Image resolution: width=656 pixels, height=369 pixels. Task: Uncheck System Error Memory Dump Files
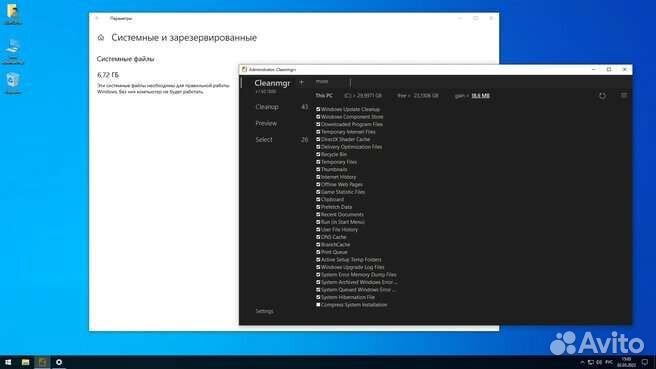(x=318, y=275)
